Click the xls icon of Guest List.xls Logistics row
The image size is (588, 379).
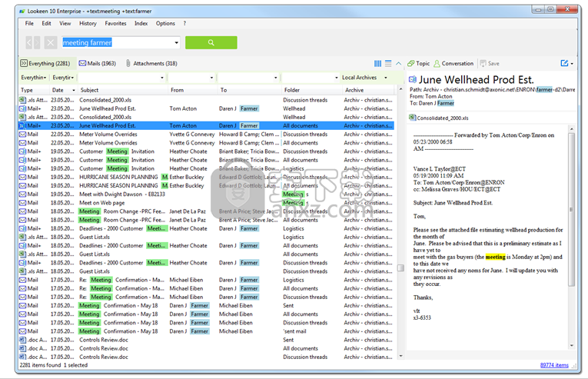pyautogui.click(x=22, y=237)
